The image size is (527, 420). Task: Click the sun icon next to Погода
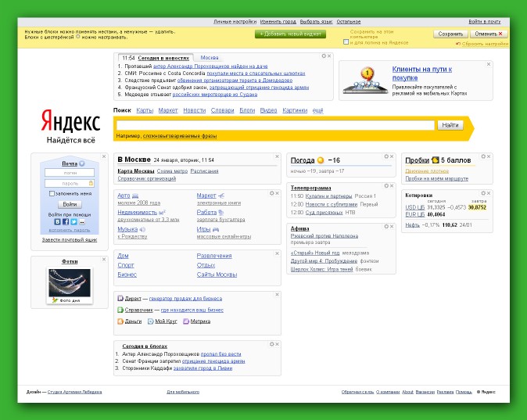pos(321,160)
